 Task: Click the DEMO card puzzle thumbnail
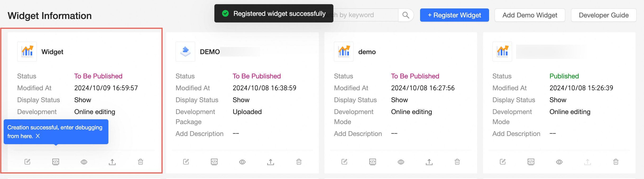coord(185,51)
